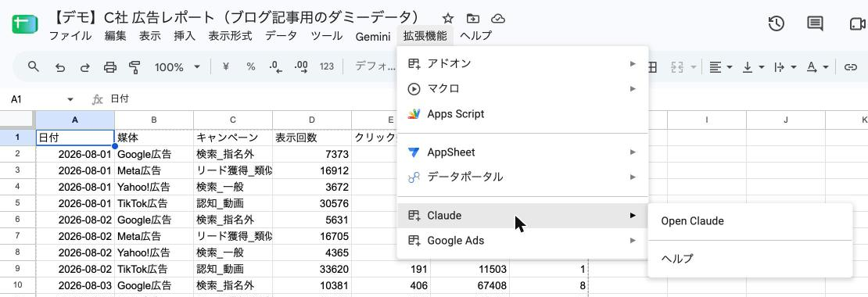This screenshot has width=868, height=297.
Task: Select column J header
Action: [x=786, y=120]
